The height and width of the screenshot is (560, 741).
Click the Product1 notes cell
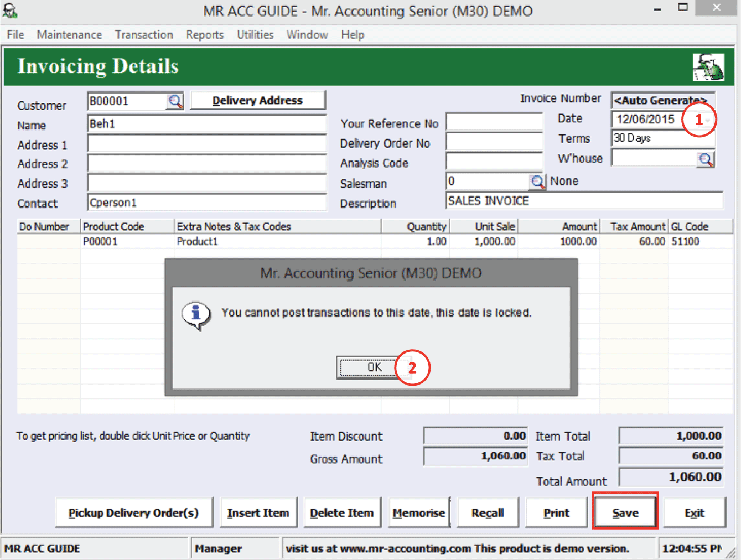[x=278, y=242]
